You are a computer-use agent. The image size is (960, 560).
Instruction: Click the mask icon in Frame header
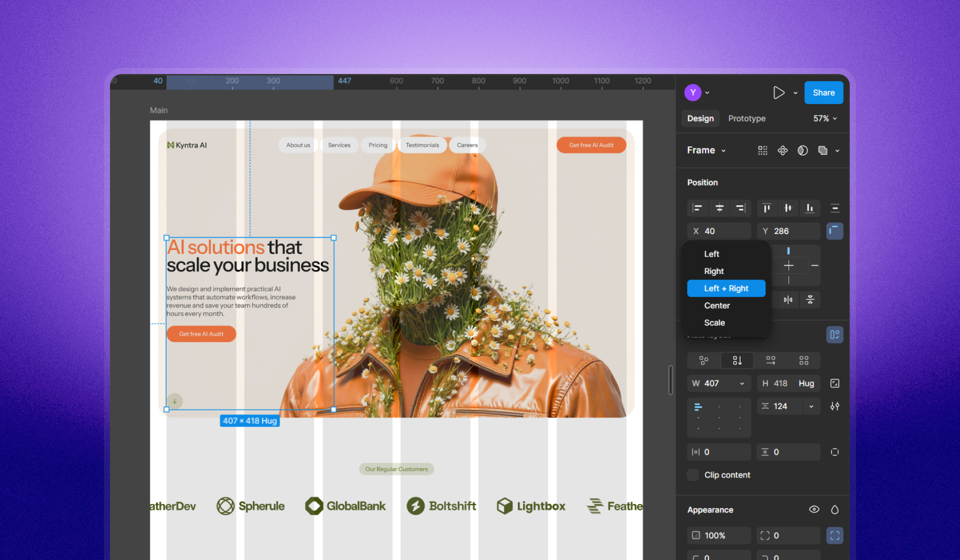point(802,150)
